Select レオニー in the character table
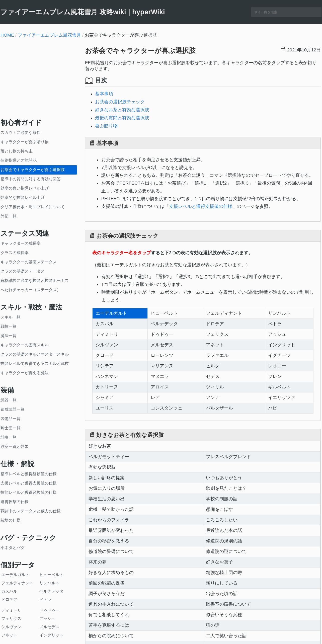 (289, 366)
